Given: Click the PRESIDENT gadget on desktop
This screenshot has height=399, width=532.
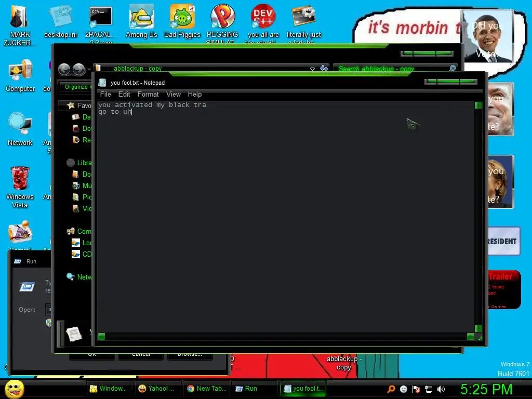Looking at the screenshot, I should point(503,241).
